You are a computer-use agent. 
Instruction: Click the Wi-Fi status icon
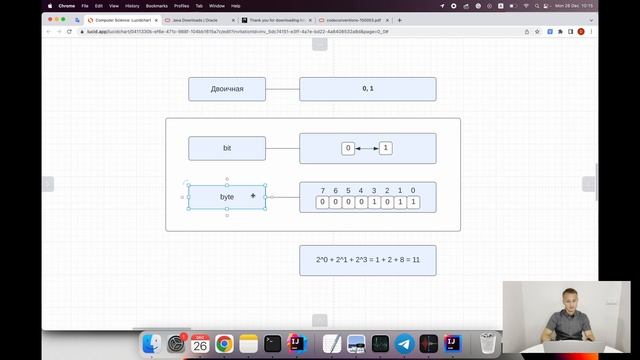526,6
